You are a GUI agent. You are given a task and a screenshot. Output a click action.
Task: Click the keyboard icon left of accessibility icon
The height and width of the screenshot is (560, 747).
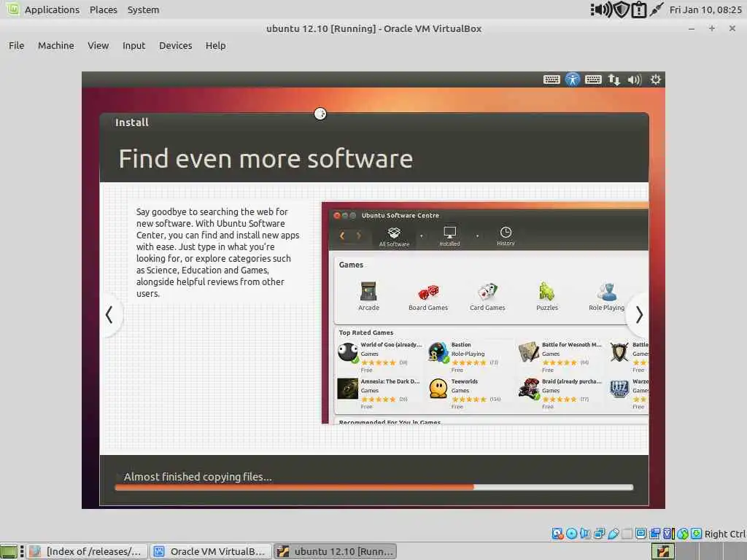(551, 79)
